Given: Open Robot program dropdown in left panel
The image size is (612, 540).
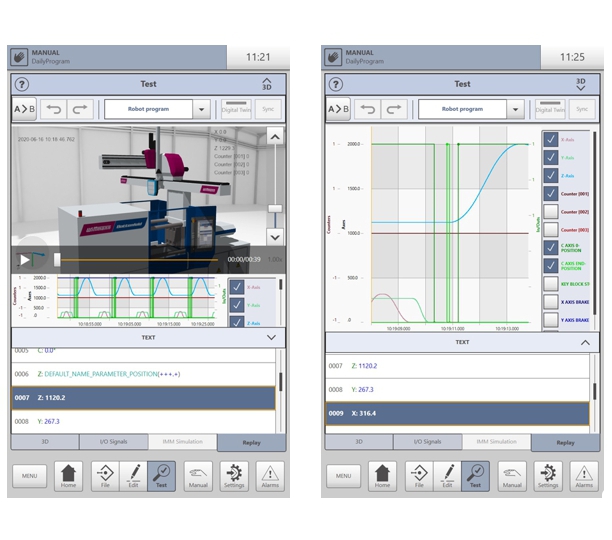Looking at the screenshot, I should coord(201,109).
